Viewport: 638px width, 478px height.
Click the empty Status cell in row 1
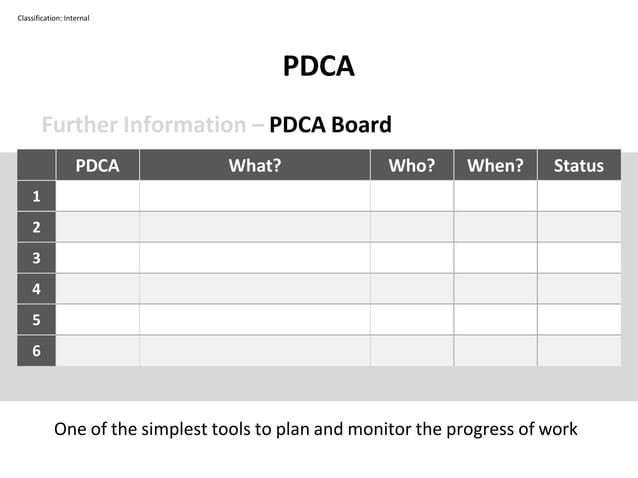pos(579,196)
